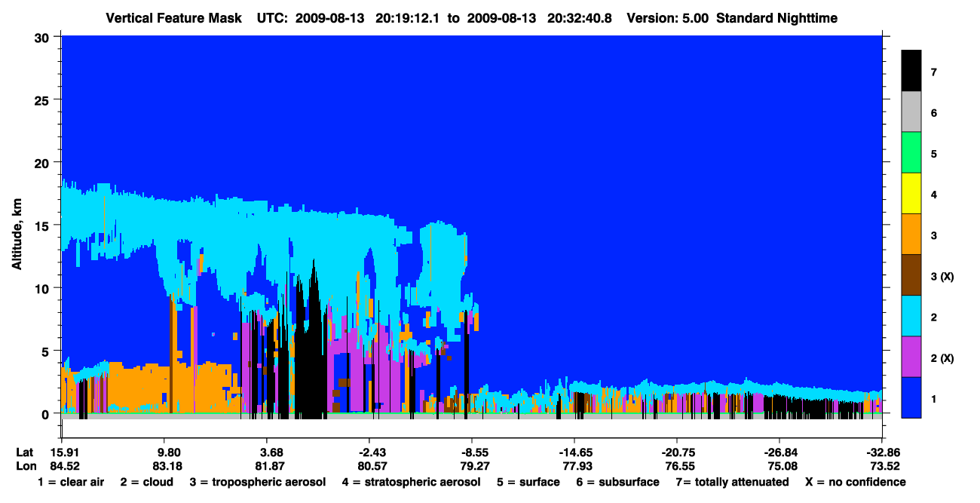Click the '2 = cloud' legend text

pyautogui.click(x=146, y=482)
